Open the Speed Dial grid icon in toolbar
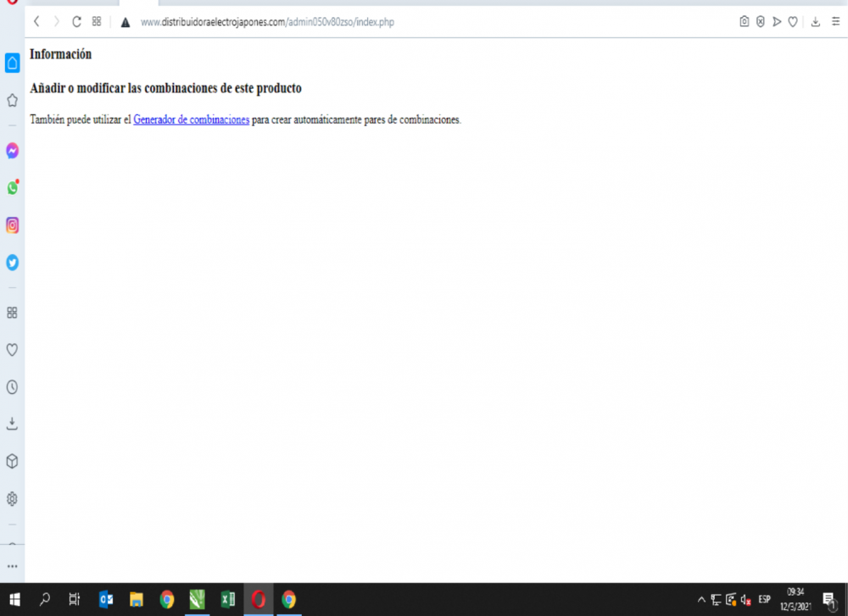The width and height of the screenshot is (848, 616). [x=97, y=22]
